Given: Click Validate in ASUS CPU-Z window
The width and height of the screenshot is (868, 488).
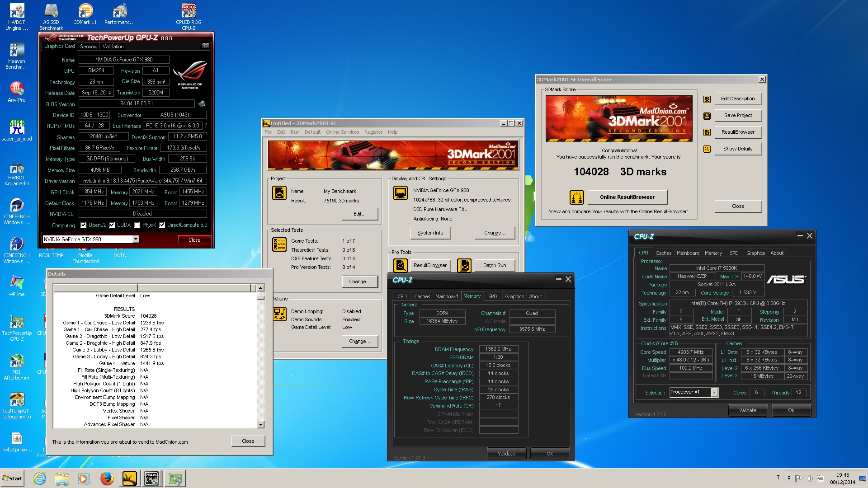Looking at the screenshot, I should click(x=748, y=410).
